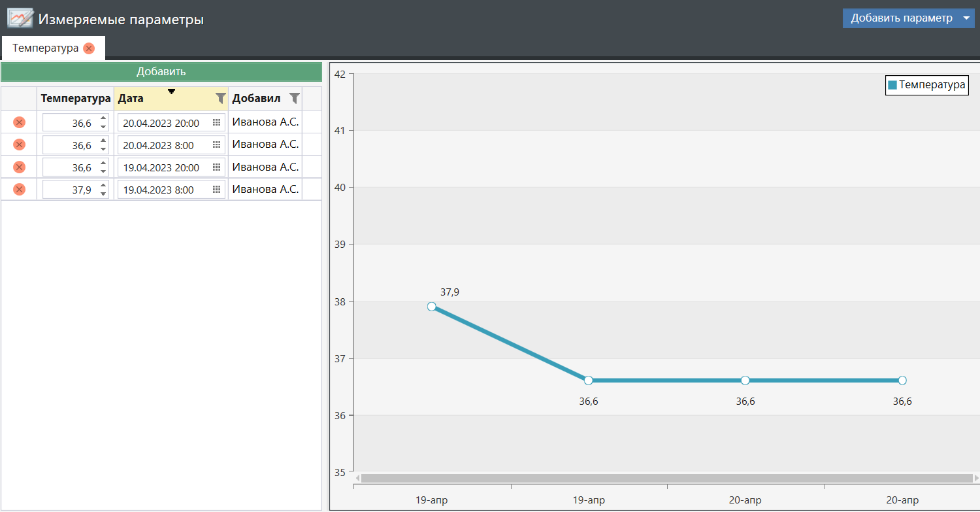The height and width of the screenshot is (512, 980).
Task: Close the Температура tab
Action: point(89,48)
